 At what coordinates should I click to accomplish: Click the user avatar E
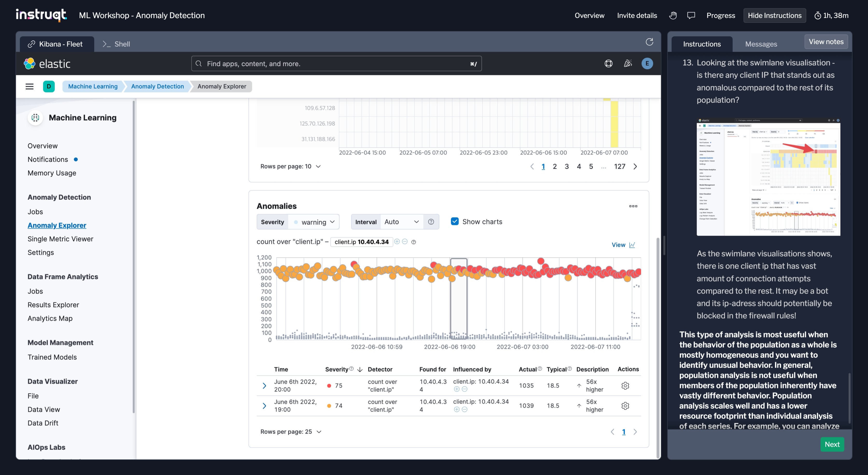click(x=647, y=64)
